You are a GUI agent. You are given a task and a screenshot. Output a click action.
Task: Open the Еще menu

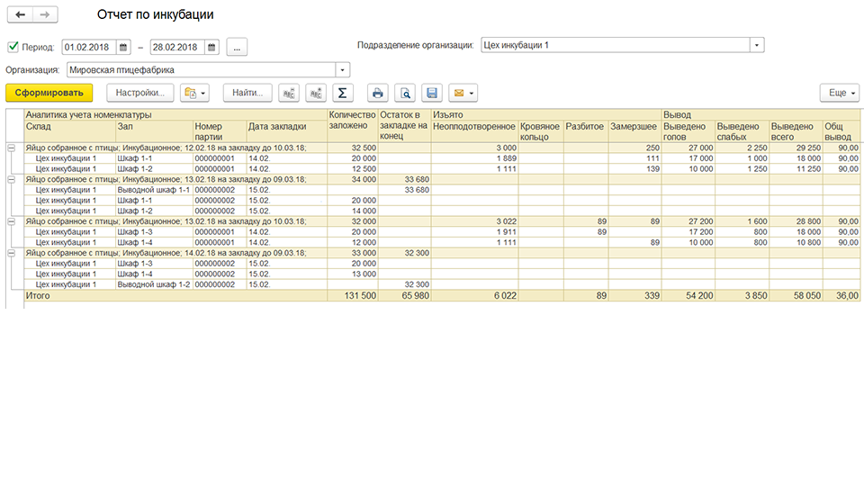839,93
